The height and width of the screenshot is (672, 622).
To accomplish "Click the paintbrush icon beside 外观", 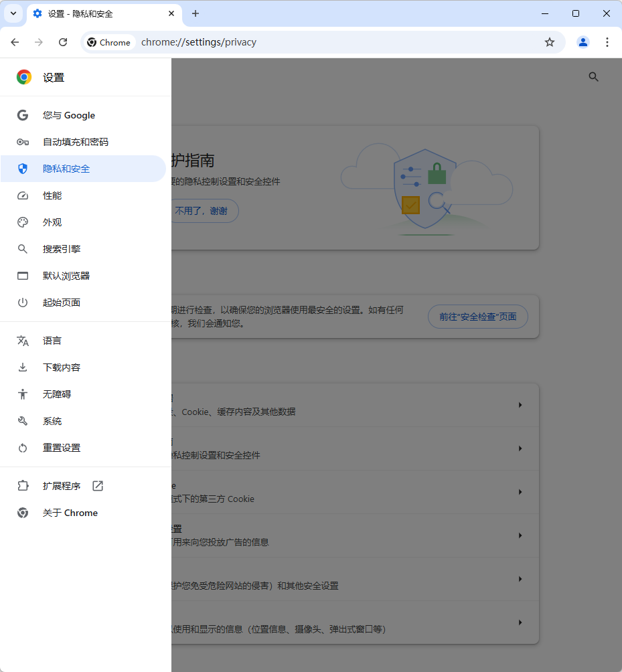I will point(22,222).
